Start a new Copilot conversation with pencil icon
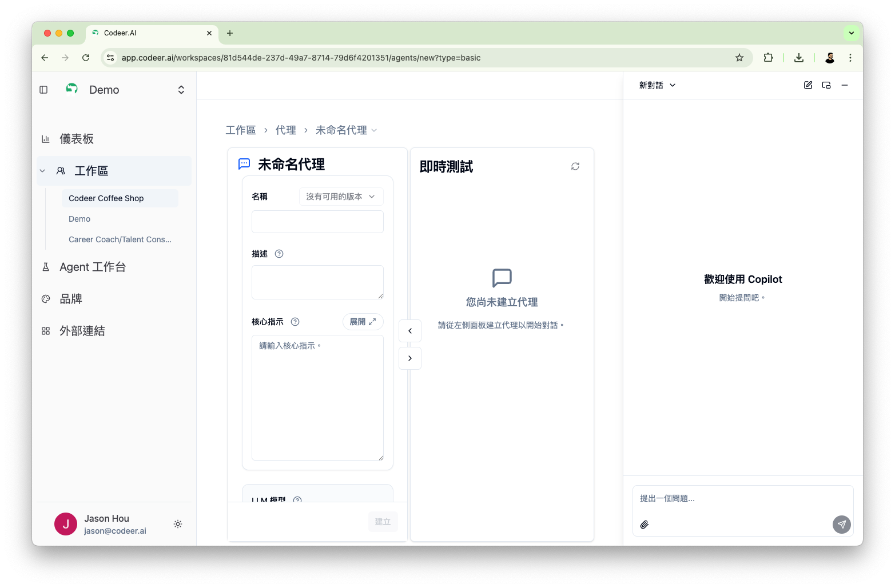 [808, 85]
